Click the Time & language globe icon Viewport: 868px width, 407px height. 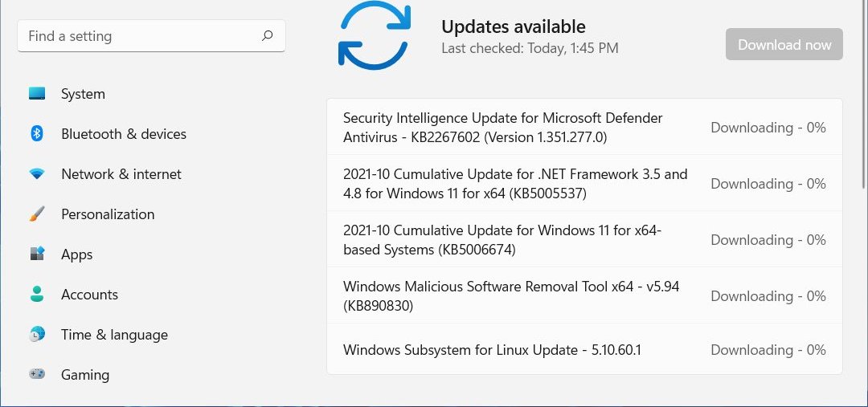pyautogui.click(x=37, y=334)
